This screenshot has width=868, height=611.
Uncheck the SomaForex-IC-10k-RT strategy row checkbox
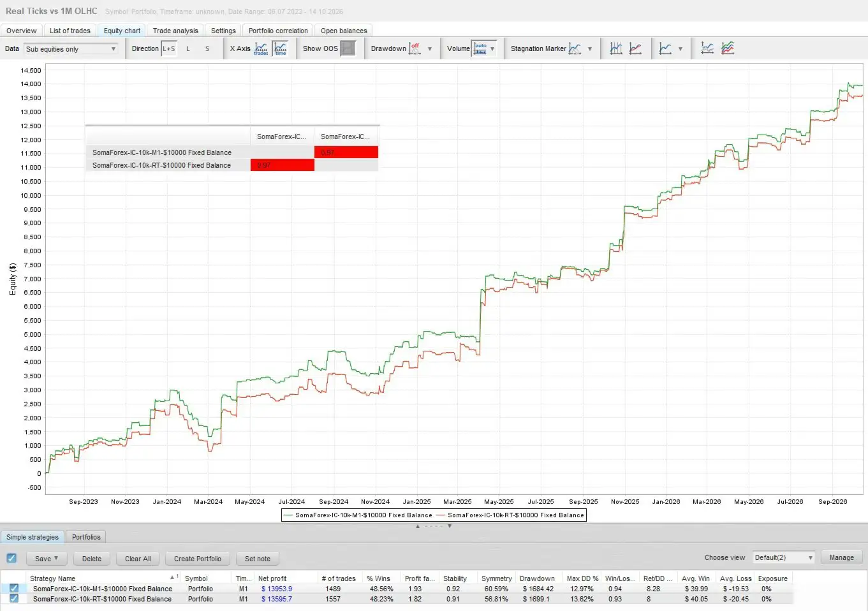(14, 599)
